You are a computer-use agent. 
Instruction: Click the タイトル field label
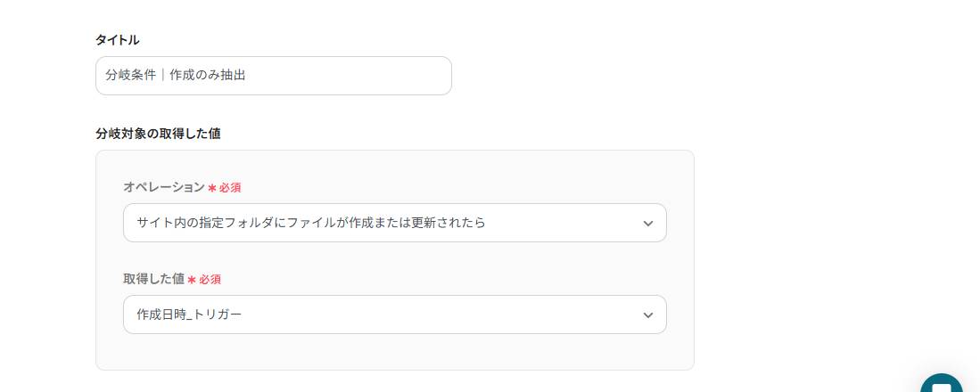point(117,40)
